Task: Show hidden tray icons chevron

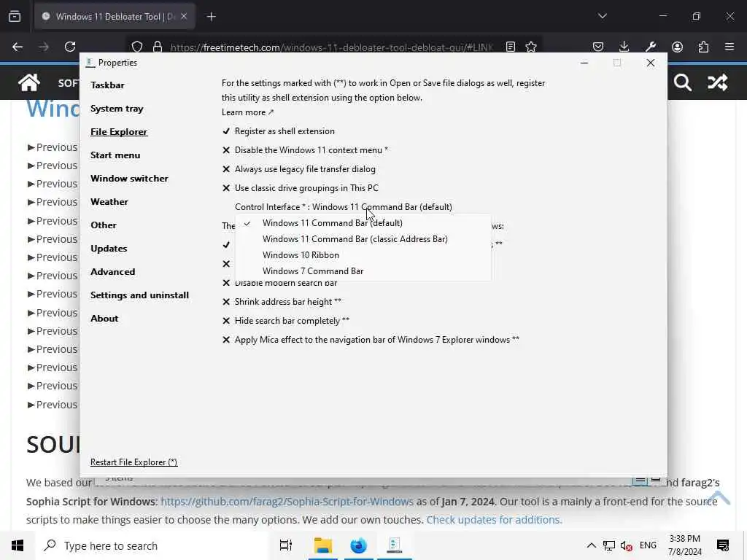Action: pos(591,545)
